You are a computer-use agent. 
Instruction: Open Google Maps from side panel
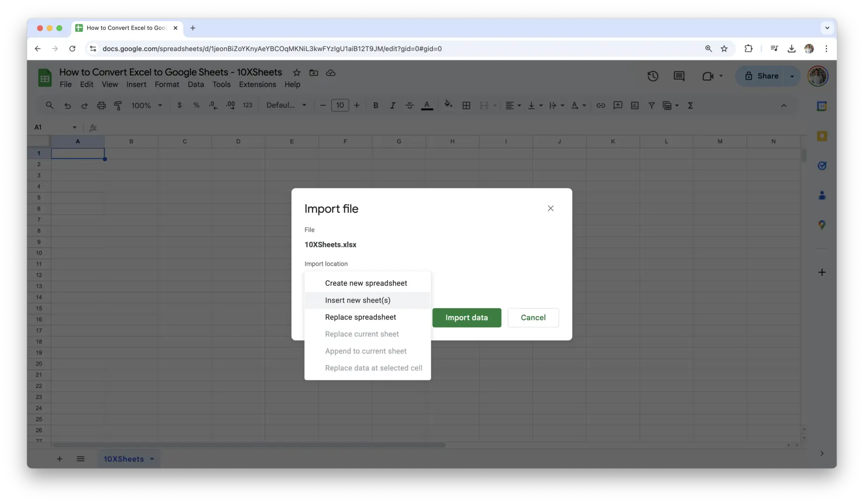[x=822, y=225]
